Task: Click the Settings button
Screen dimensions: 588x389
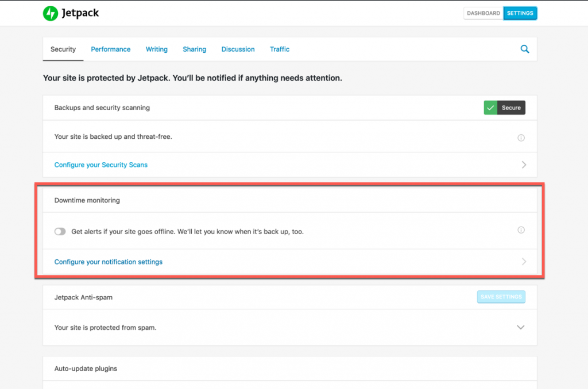Action: (x=520, y=13)
